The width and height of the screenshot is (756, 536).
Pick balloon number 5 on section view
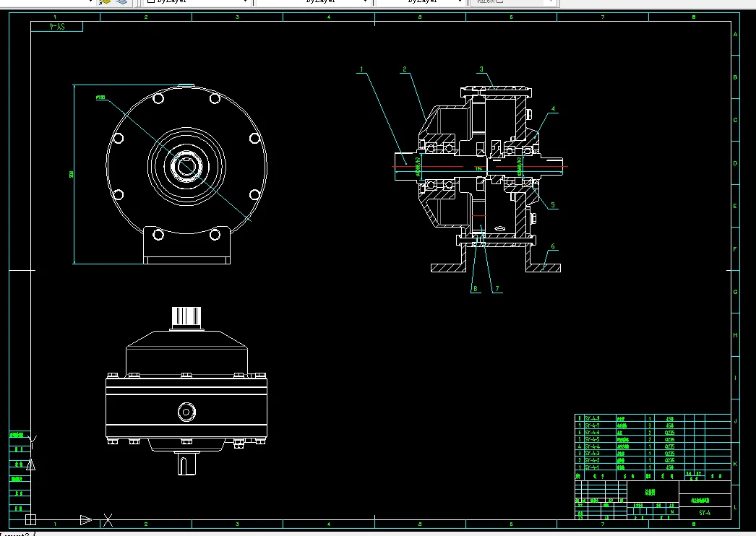552,205
